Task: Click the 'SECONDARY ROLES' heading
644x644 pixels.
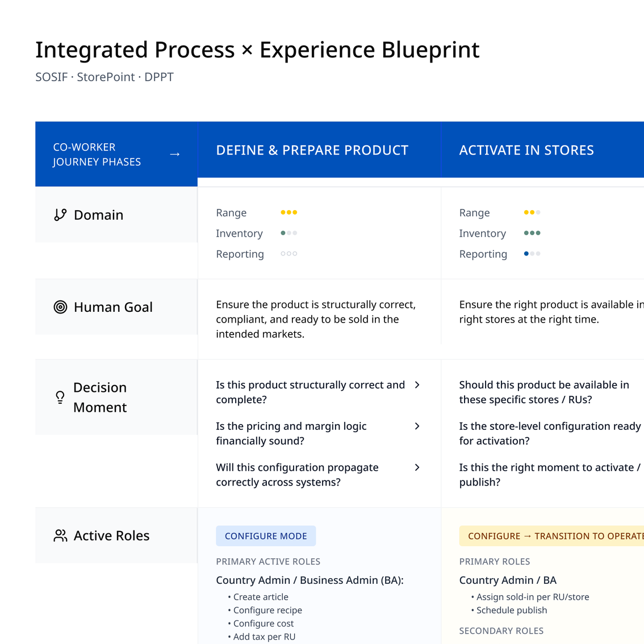Action: coord(501,631)
